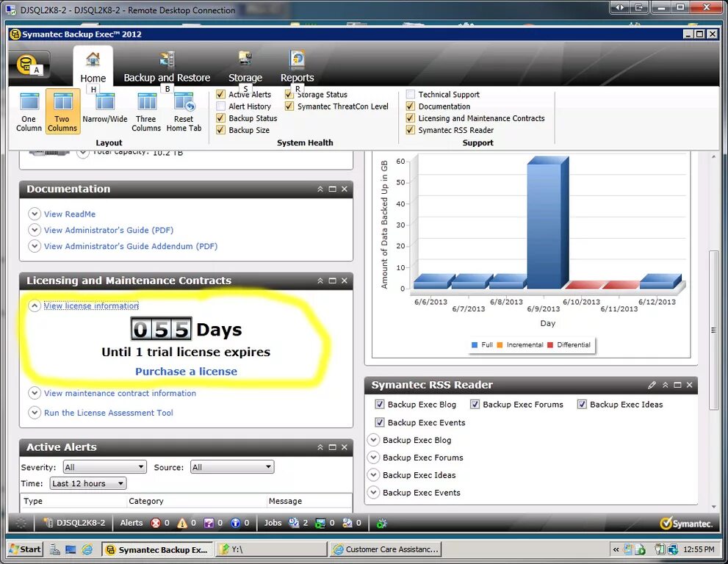Viewport: 728px width, 564px height.
Task: Toggle ribbon Documentation checkbox
Action: [411, 106]
